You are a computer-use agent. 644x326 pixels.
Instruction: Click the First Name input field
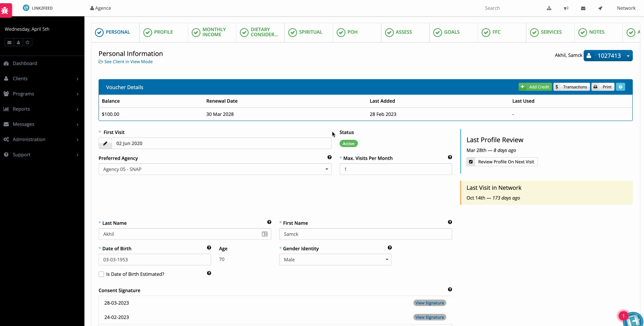(x=365, y=234)
